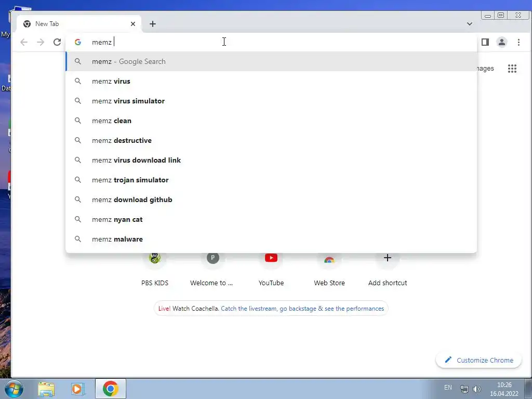Choose the 'memz download github' suggestion
The image size is (532, 399).
271,199
